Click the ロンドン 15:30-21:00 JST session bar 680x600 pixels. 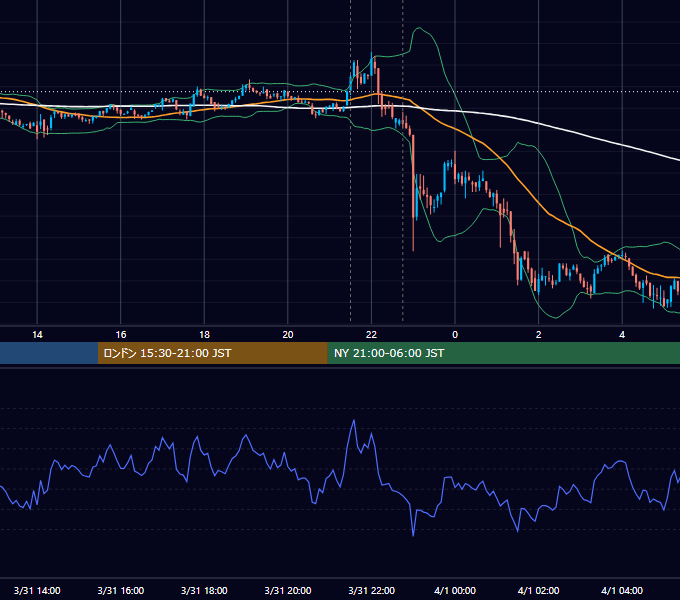212,353
